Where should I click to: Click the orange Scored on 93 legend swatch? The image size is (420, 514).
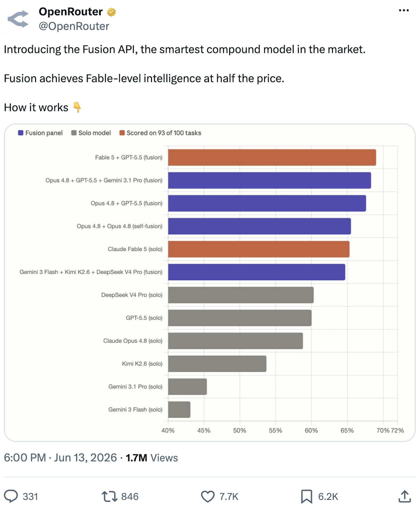pos(122,133)
